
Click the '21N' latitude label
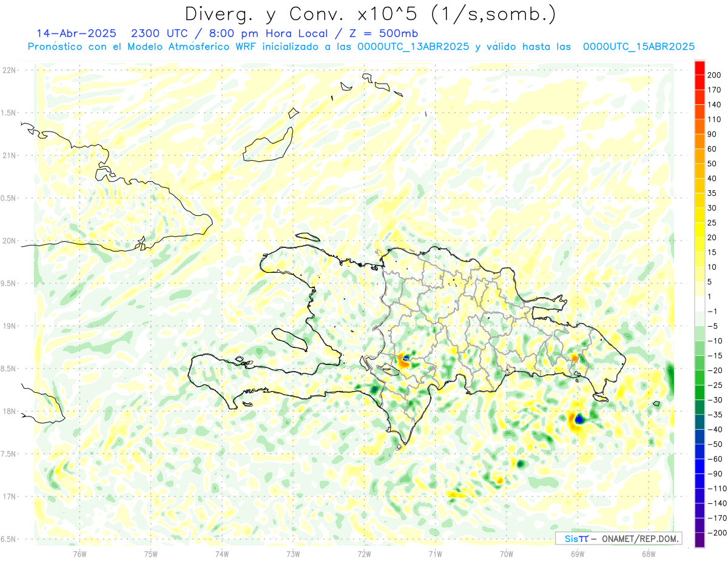(9, 155)
